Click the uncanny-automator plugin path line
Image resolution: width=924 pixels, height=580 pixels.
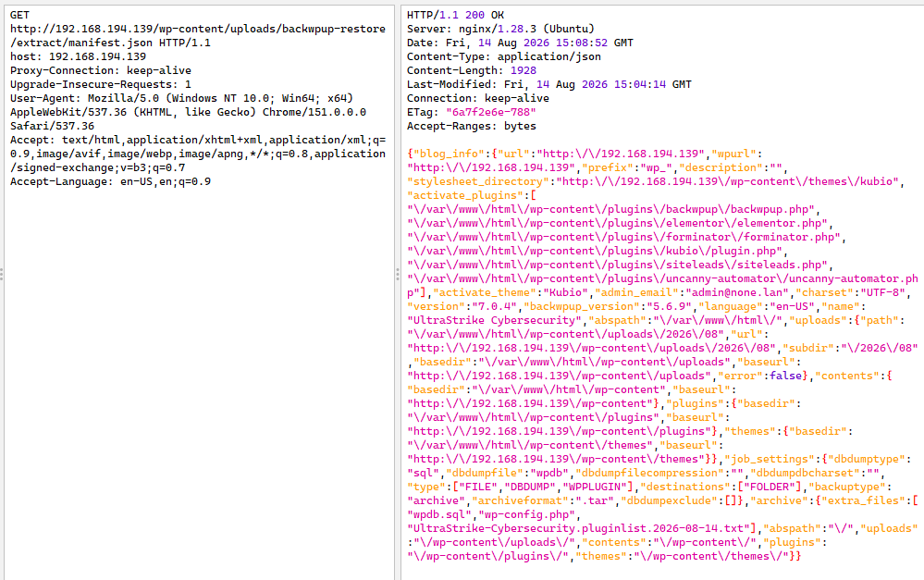pyautogui.click(x=662, y=278)
